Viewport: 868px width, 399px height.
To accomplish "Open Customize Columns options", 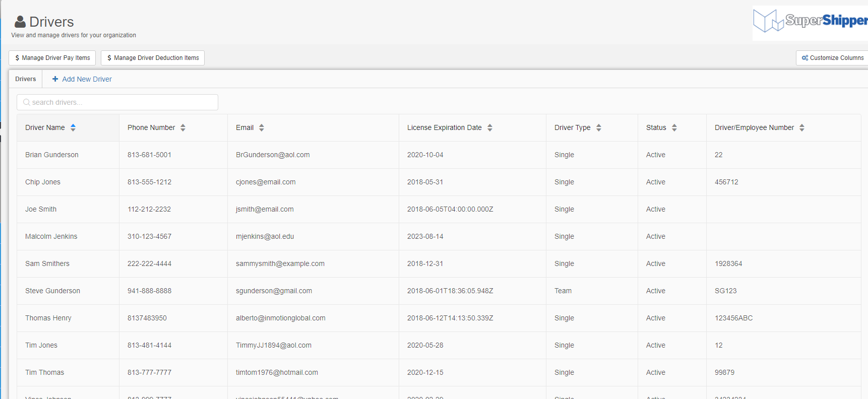I will point(833,58).
